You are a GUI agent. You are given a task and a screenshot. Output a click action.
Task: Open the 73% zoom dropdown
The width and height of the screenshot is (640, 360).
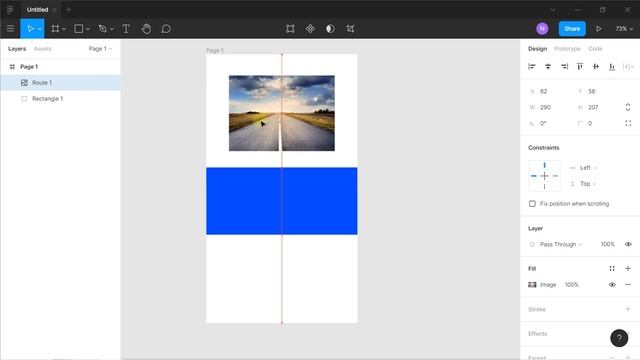(624, 29)
